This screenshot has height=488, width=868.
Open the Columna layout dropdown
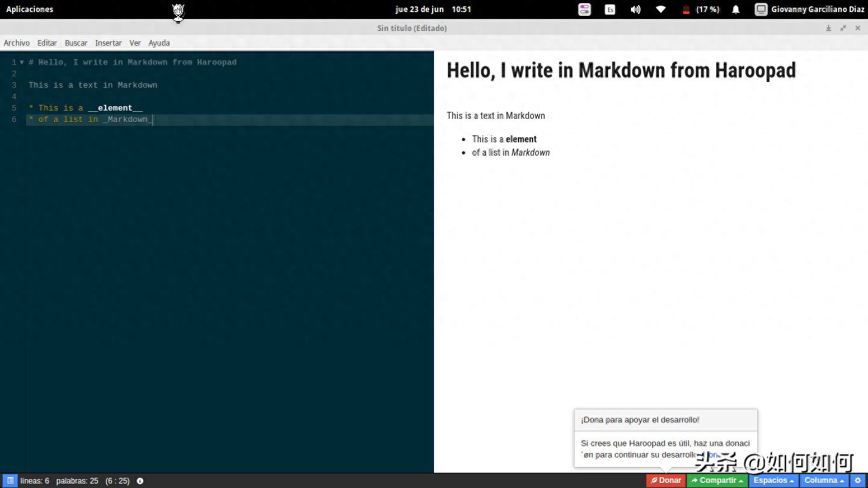[825, 481]
